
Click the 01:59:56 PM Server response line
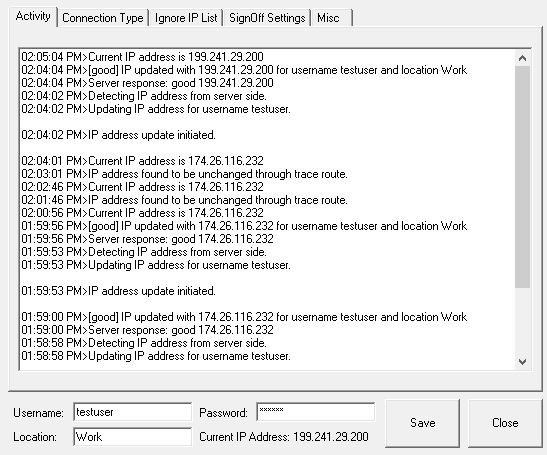click(x=147, y=239)
